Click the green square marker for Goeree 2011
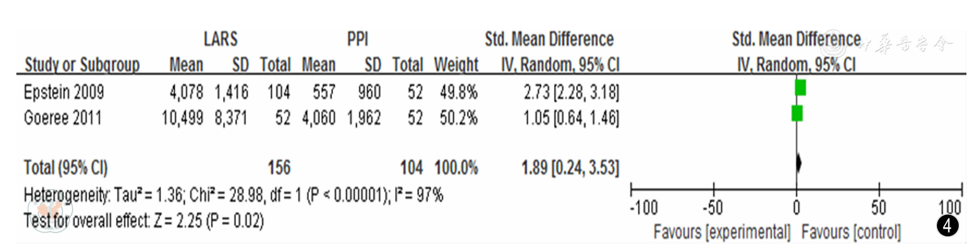980x249 pixels. [x=797, y=114]
